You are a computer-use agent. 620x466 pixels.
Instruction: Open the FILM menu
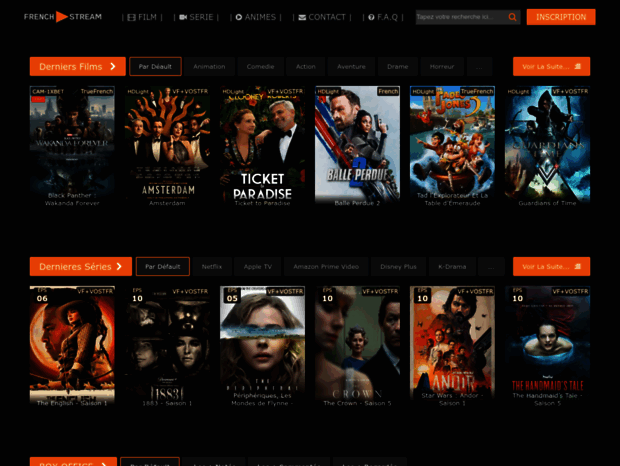143,17
